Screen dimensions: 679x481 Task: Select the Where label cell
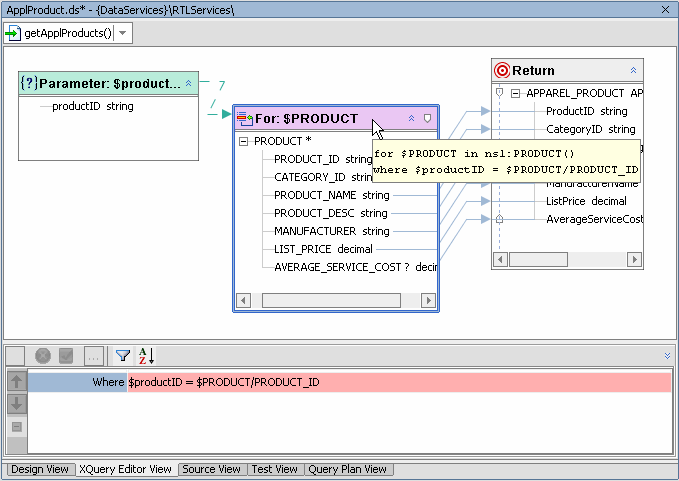point(78,382)
